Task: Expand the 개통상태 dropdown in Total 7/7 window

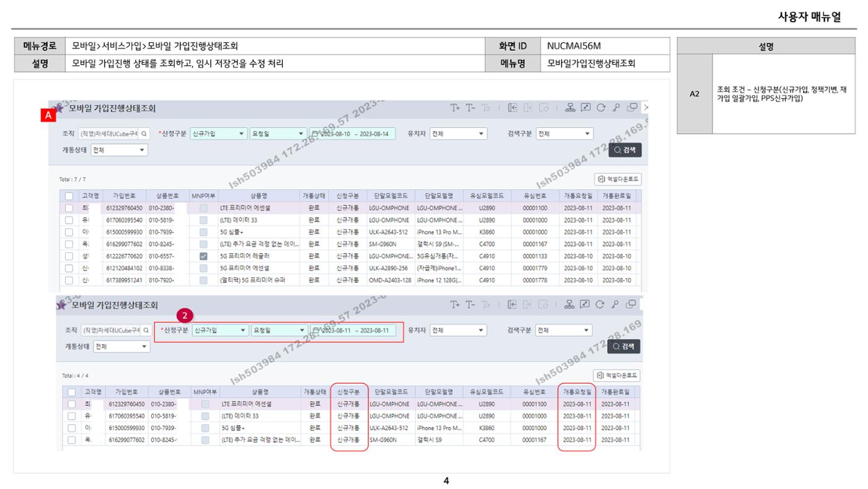Action: (x=118, y=150)
